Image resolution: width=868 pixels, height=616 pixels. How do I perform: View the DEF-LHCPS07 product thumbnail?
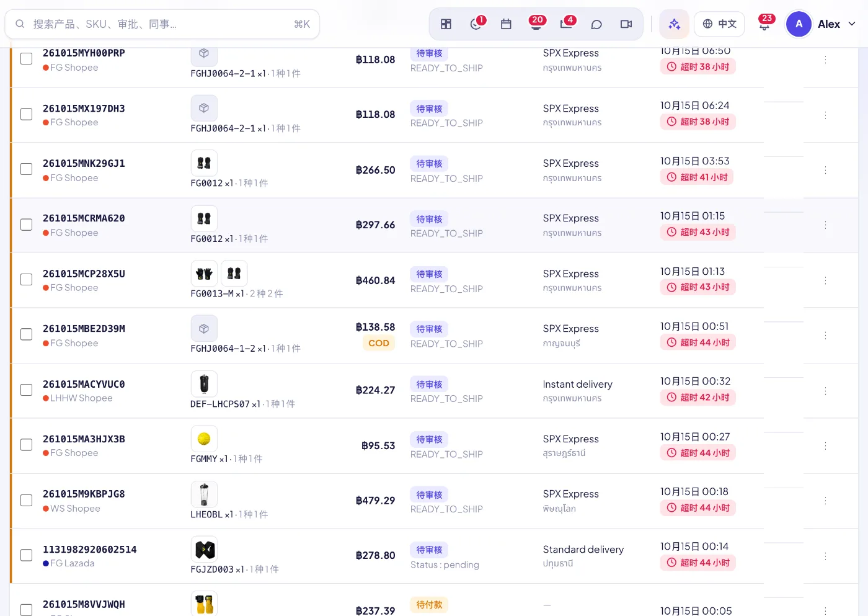[x=204, y=383]
